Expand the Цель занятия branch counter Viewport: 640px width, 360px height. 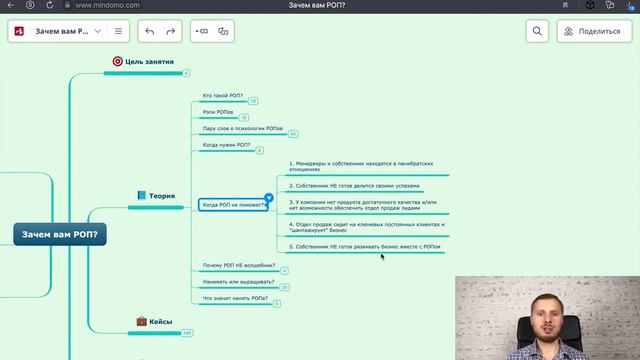click(186, 73)
